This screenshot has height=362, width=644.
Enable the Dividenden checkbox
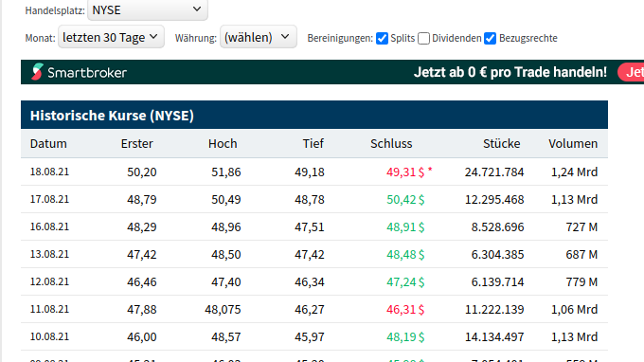point(423,38)
